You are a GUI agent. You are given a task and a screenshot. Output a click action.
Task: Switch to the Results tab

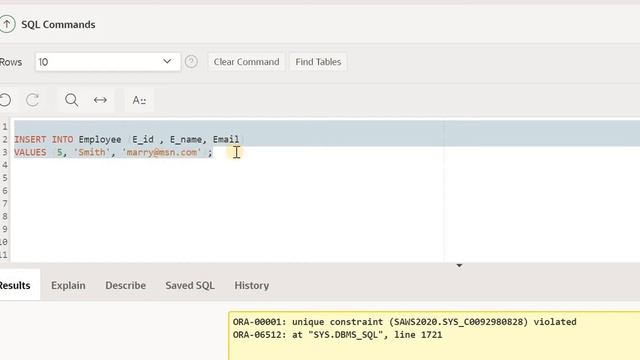click(x=15, y=285)
